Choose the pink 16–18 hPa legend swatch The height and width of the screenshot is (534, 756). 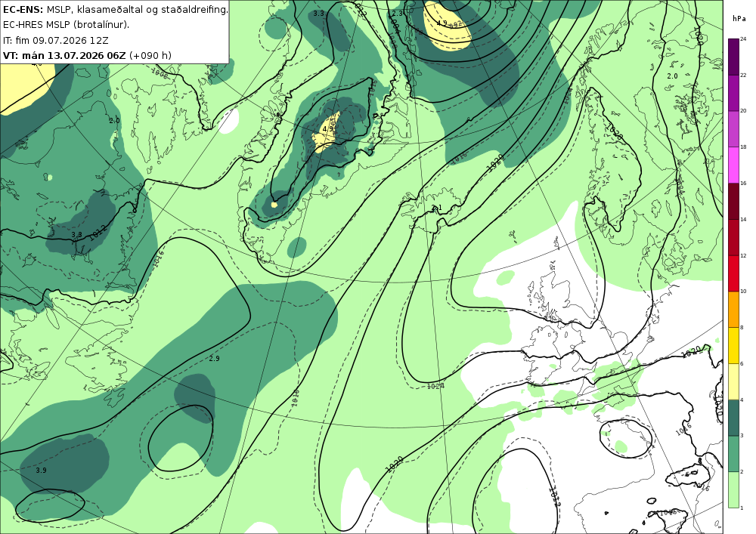[733, 164]
